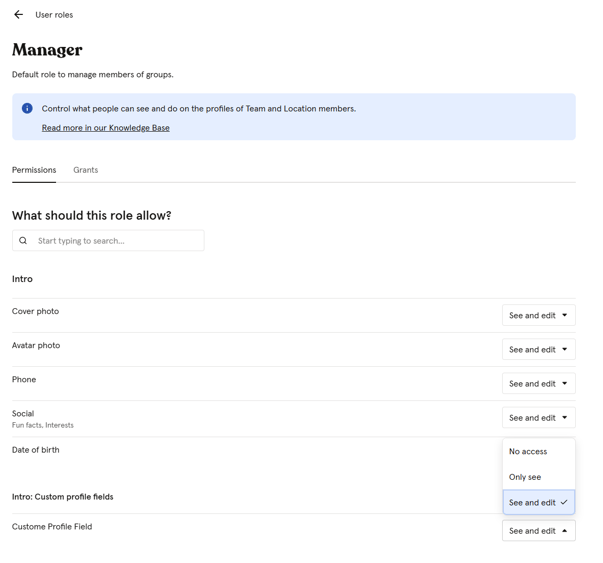Screen dimensions: 603x563
Task: Select the Permissions tab
Action: pos(34,170)
